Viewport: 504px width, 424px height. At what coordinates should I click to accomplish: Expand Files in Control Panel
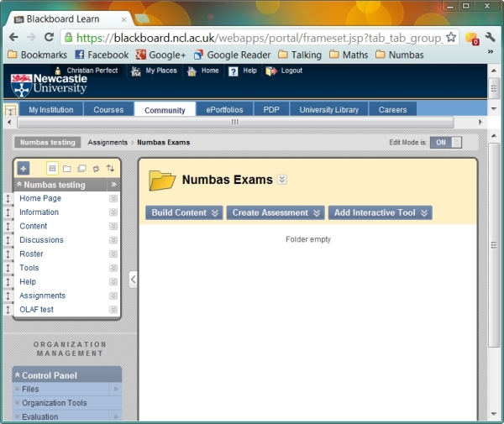click(x=18, y=389)
